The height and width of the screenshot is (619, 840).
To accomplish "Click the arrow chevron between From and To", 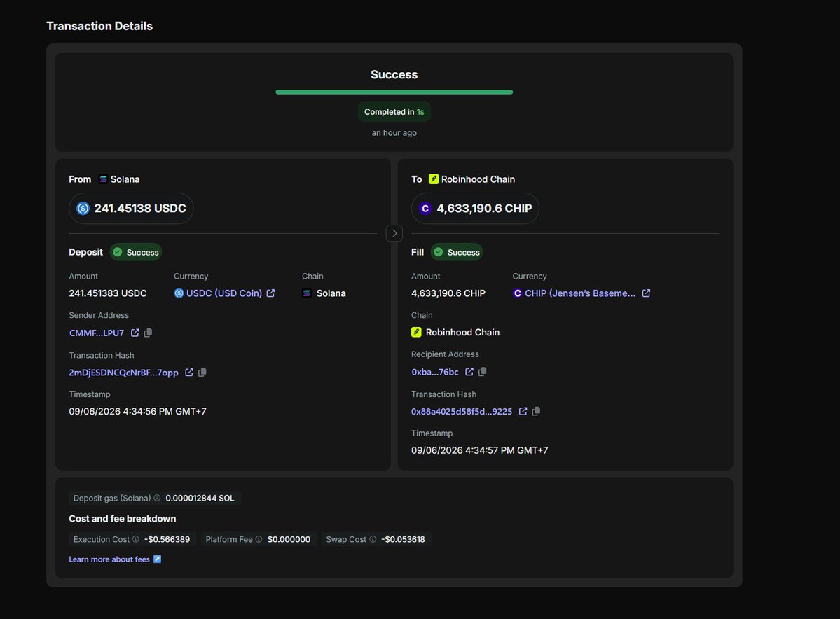I will coord(394,233).
